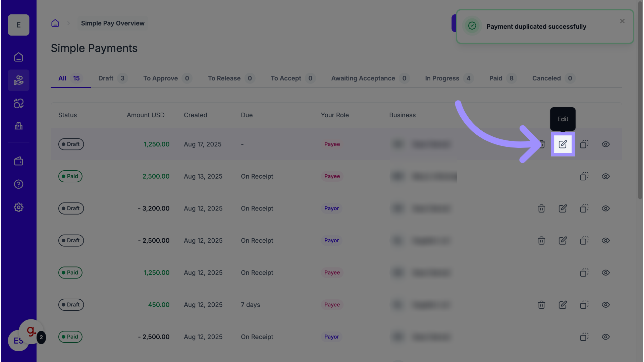Open the wallet icon in the sidebar
This screenshot has width=644, height=362.
18,161
